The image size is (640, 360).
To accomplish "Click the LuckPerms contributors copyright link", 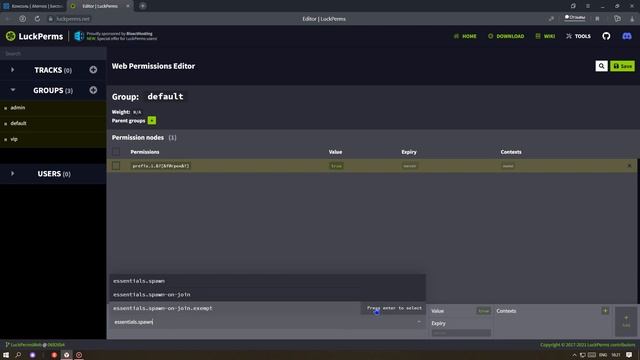I will pos(587,345).
